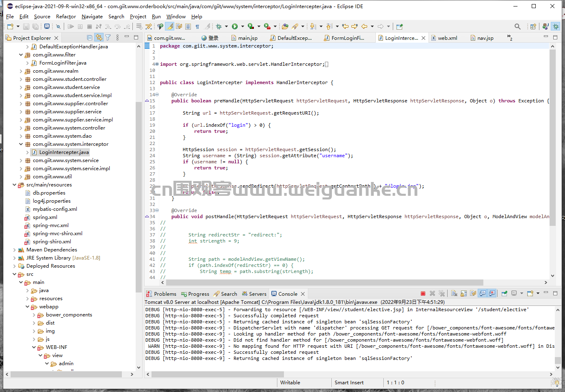Switch to the web.xml editor tab
This screenshot has height=392, width=565.
[444, 38]
